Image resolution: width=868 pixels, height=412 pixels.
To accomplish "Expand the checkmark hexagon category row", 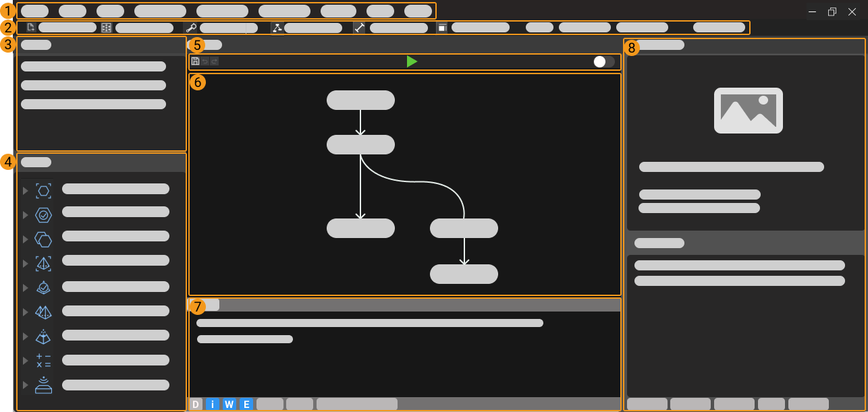I will pyautogui.click(x=26, y=215).
